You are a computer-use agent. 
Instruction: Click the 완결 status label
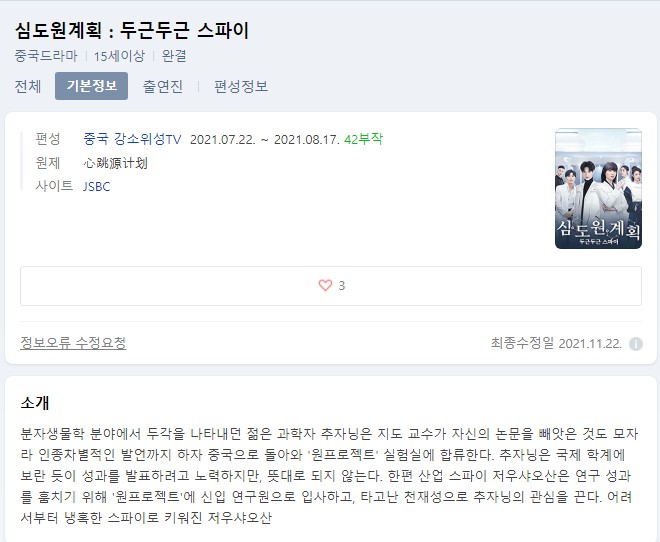point(174,56)
